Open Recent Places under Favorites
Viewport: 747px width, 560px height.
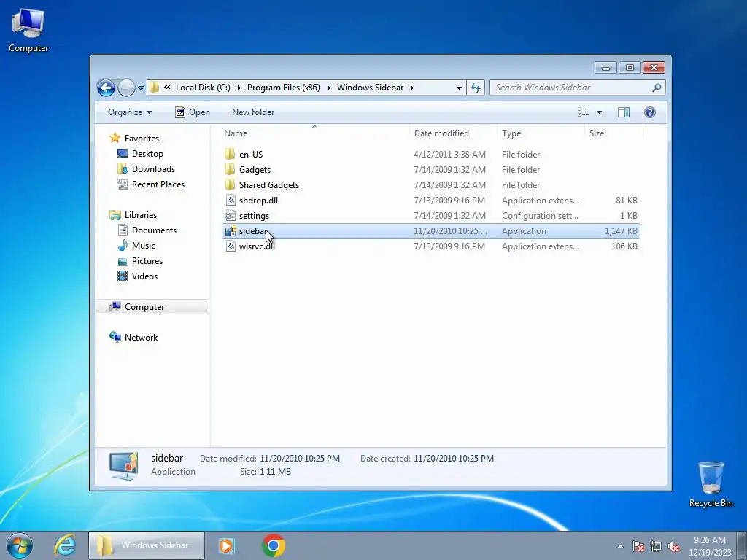(x=158, y=184)
